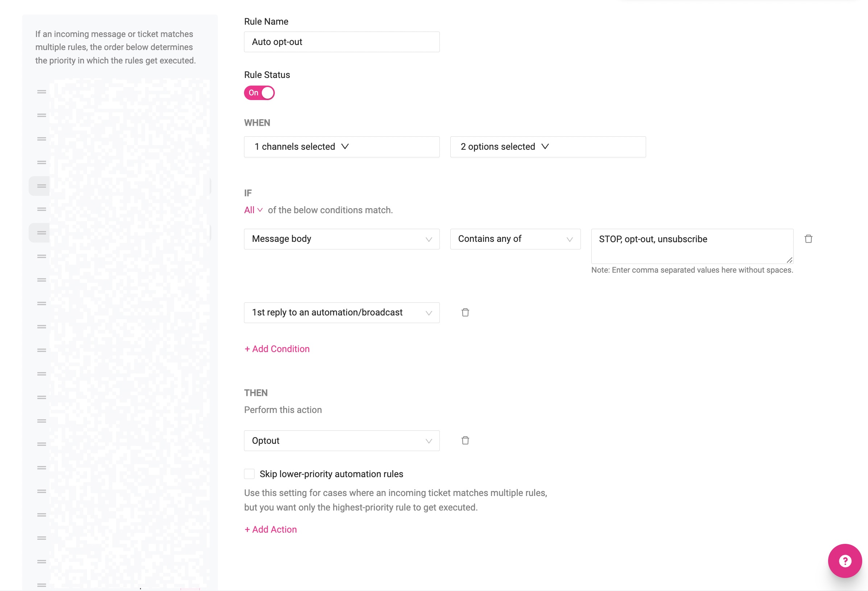Switch the All conditions match selector

(x=253, y=210)
